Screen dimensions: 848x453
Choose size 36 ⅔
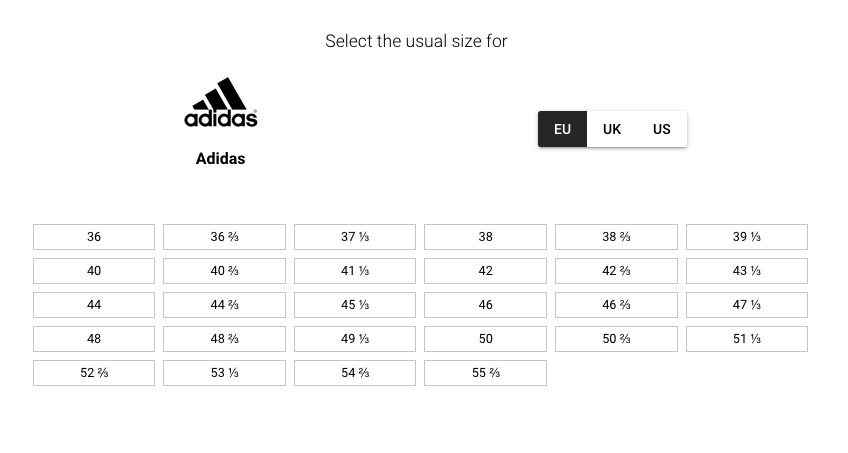[224, 237]
